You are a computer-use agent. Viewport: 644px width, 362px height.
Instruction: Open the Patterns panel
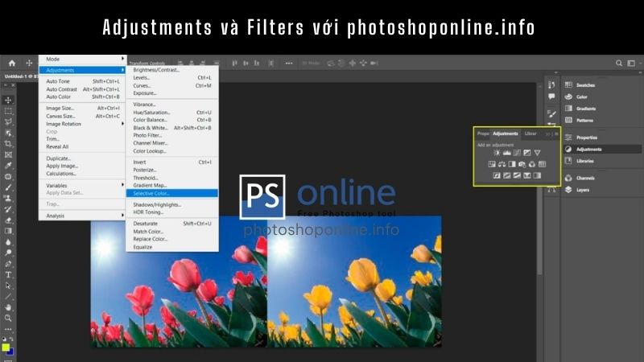point(580,120)
